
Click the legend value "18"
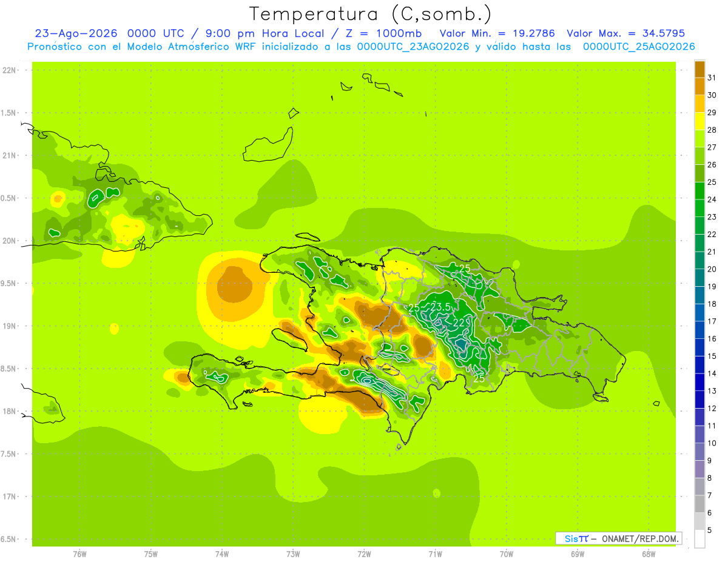coord(712,304)
